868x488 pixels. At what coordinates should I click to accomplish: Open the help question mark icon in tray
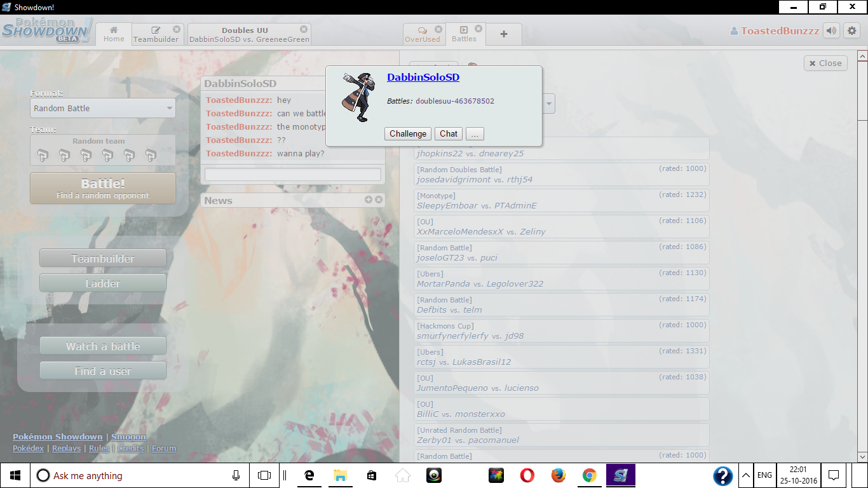coord(722,475)
